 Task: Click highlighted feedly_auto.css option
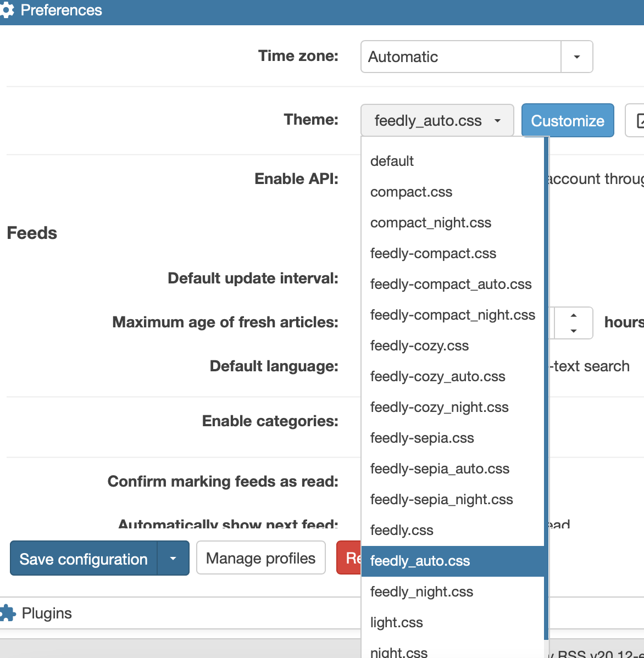(453, 561)
